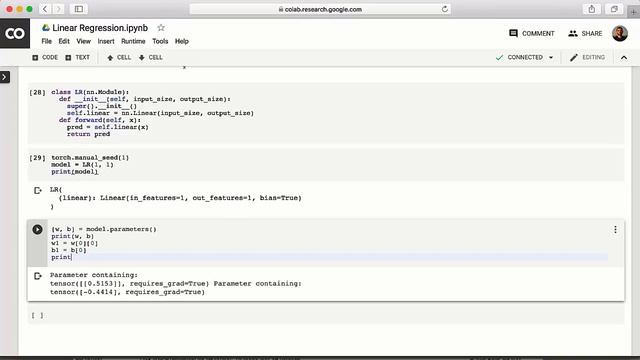Collapse the header with chevron up
640x360 pixels.
tap(624, 58)
